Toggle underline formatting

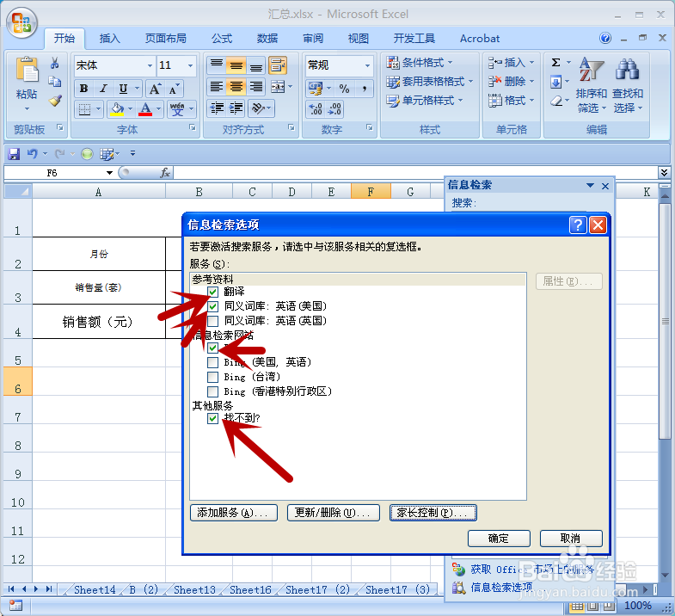[x=123, y=89]
